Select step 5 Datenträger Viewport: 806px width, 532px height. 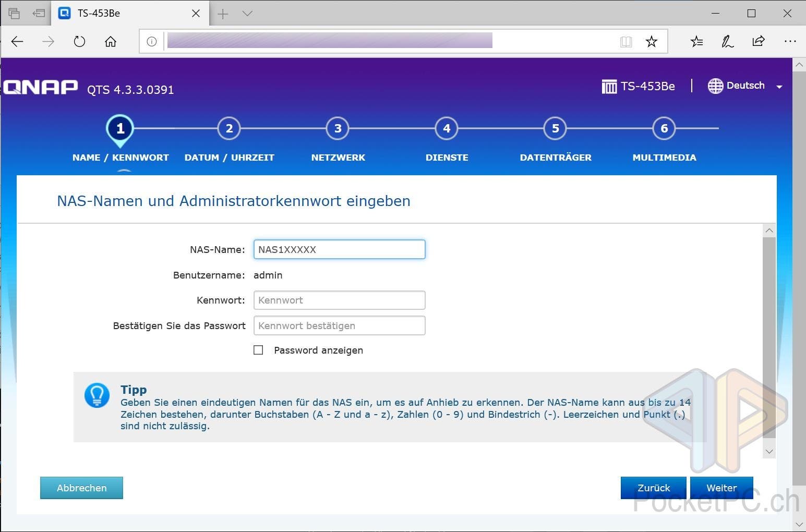(555, 129)
